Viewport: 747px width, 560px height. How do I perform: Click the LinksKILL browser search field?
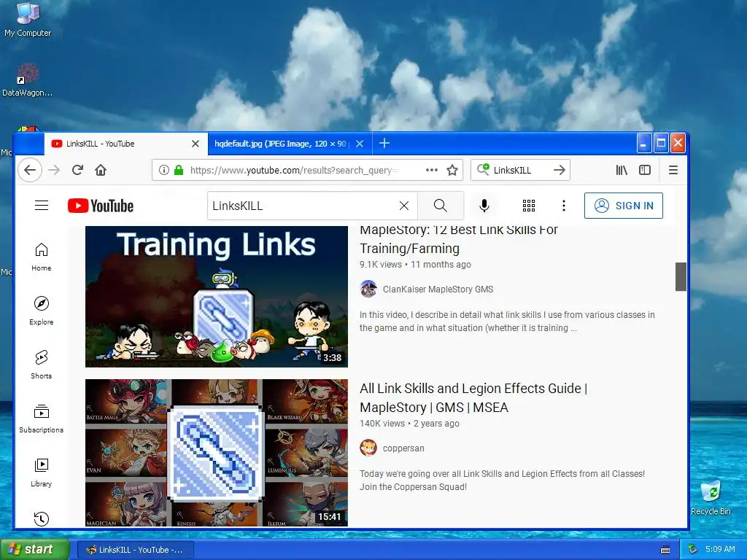point(522,170)
